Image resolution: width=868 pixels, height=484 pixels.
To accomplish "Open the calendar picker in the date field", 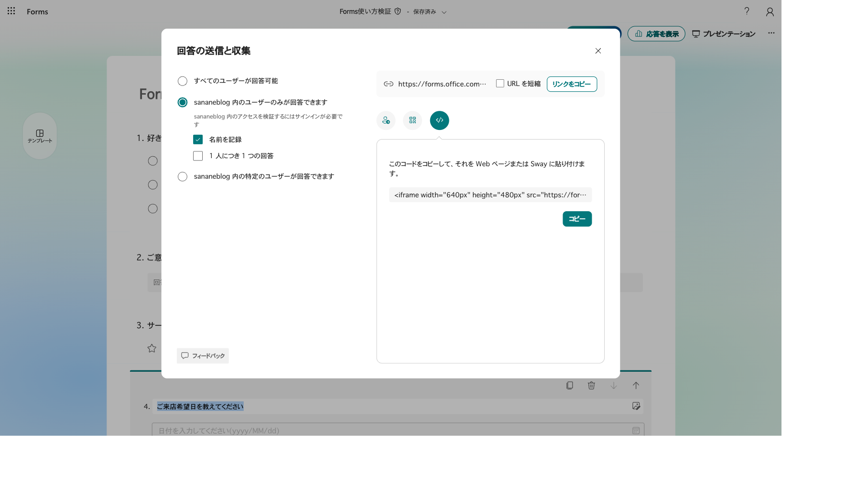I will point(636,430).
